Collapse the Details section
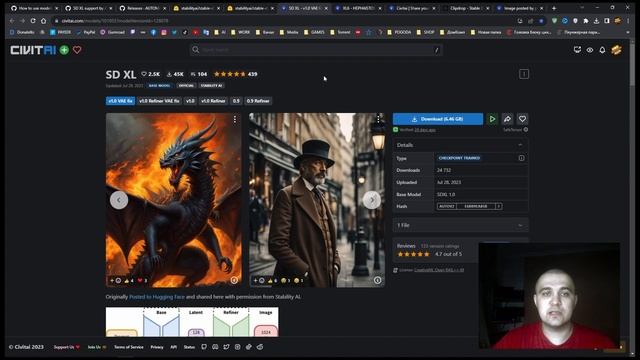Viewport: 640px width, 360px height. coord(460,145)
